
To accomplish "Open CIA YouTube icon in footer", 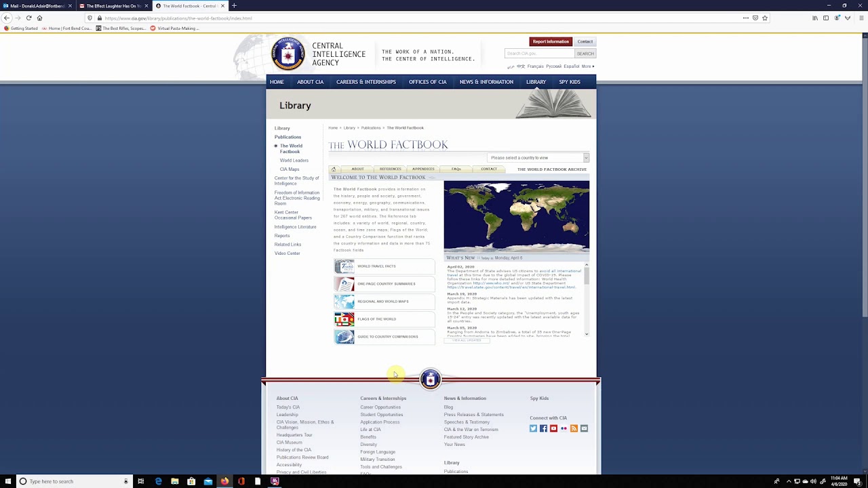I will click(x=553, y=428).
